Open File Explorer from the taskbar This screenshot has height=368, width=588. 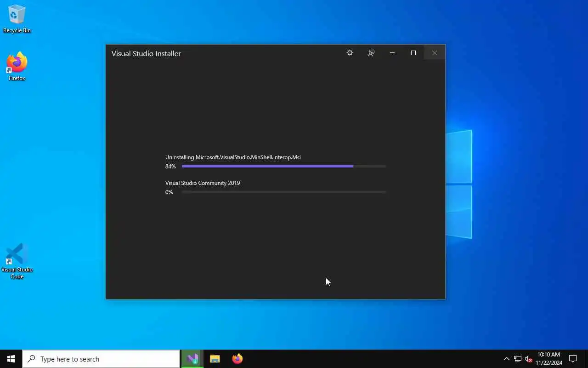(x=215, y=359)
